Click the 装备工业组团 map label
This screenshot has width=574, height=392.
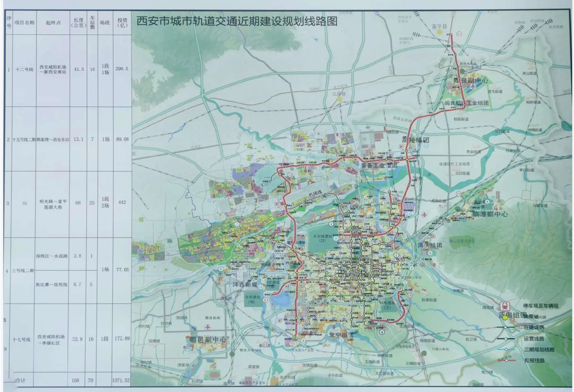[x=379, y=165]
